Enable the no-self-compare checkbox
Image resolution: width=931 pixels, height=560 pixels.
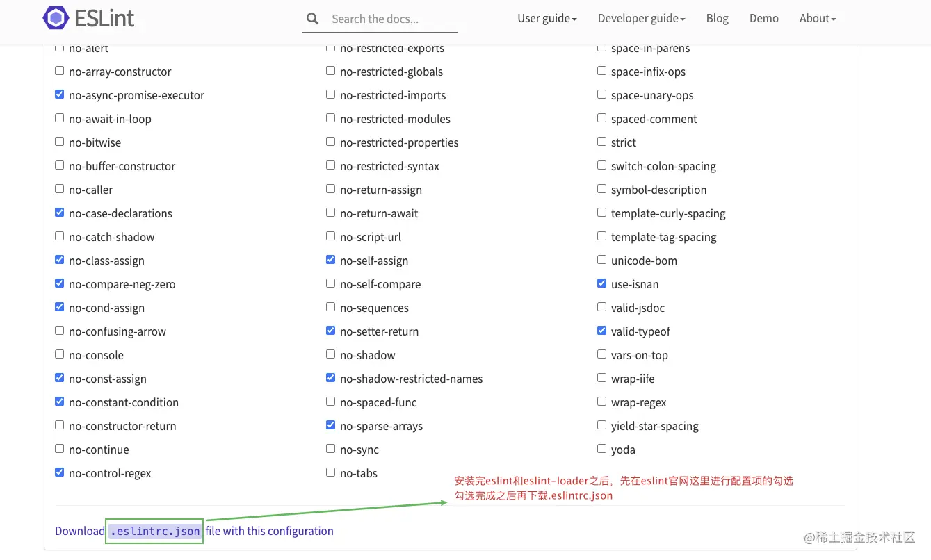pyautogui.click(x=330, y=283)
